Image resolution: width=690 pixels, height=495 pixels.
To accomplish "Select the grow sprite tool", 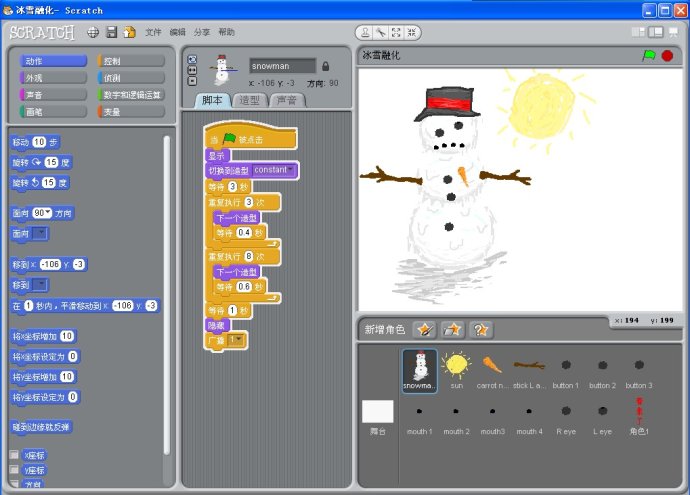I will coord(396,32).
